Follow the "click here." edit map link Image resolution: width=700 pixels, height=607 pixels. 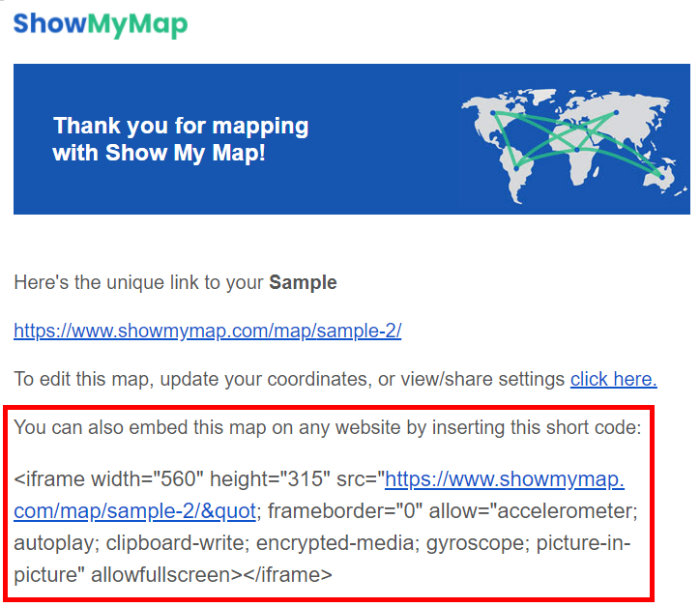click(613, 379)
